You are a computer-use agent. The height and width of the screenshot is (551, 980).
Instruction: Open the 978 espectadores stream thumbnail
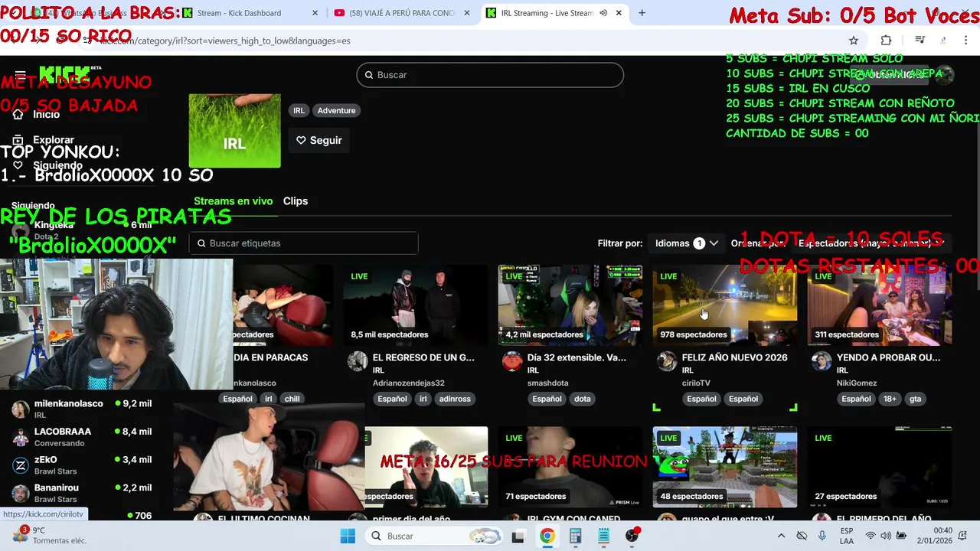click(x=724, y=305)
